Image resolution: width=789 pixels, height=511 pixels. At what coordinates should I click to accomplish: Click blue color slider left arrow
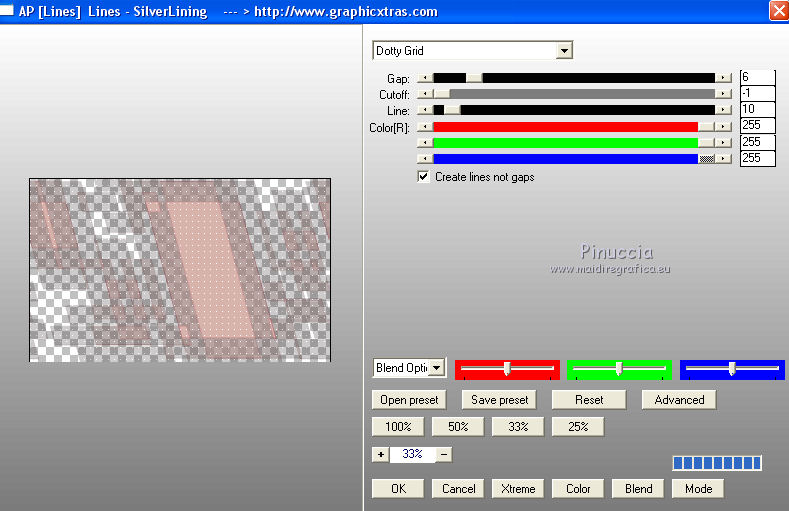(x=425, y=159)
